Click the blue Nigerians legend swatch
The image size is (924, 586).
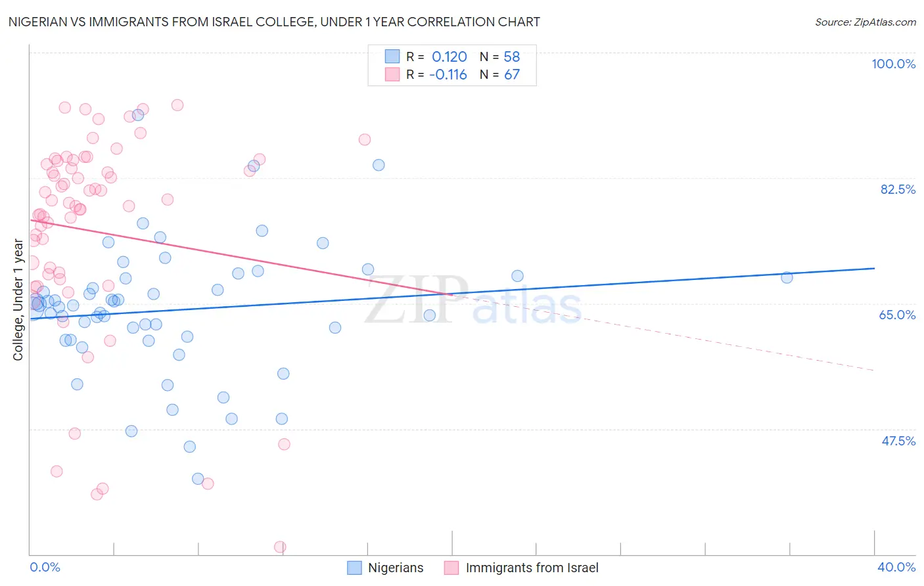click(x=354, y=568)
